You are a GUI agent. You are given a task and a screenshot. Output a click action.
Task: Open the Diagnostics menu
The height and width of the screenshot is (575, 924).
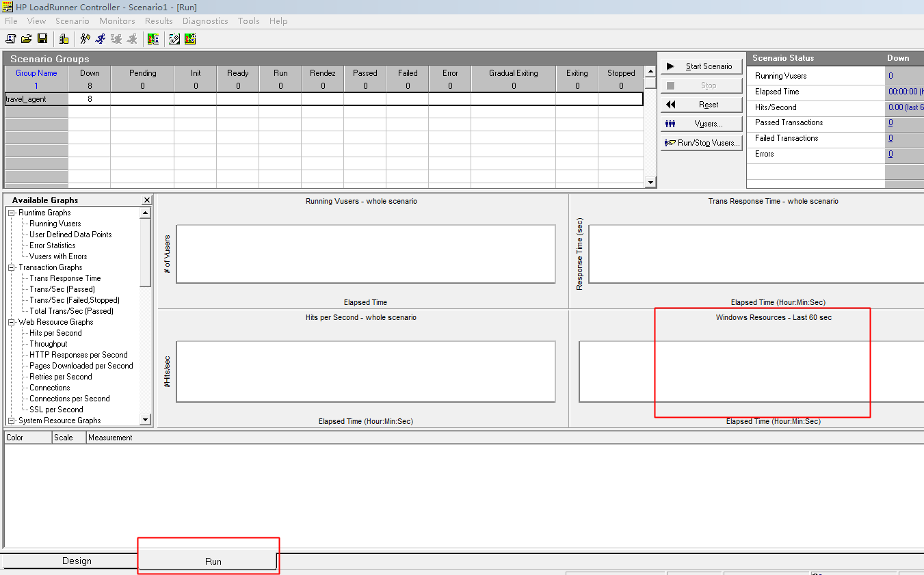coord(205,21)
